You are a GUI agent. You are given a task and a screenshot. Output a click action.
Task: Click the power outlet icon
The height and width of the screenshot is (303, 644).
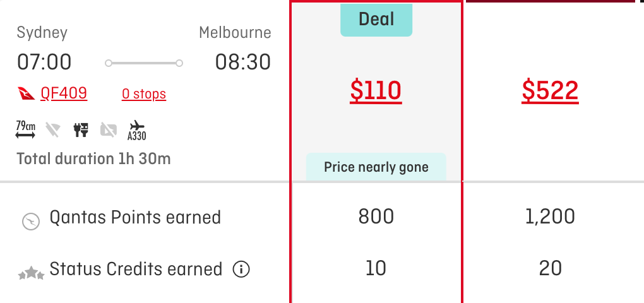point(81,130)
